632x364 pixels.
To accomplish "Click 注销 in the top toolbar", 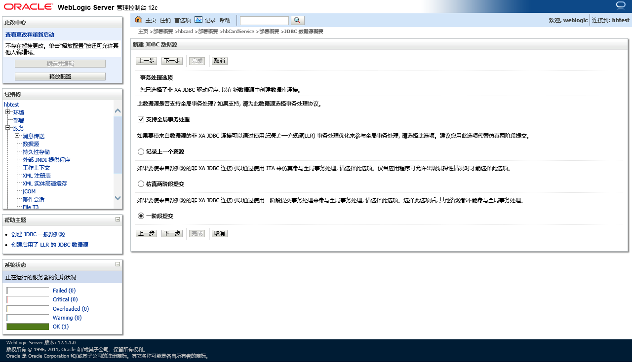I will tap(165, 20).
